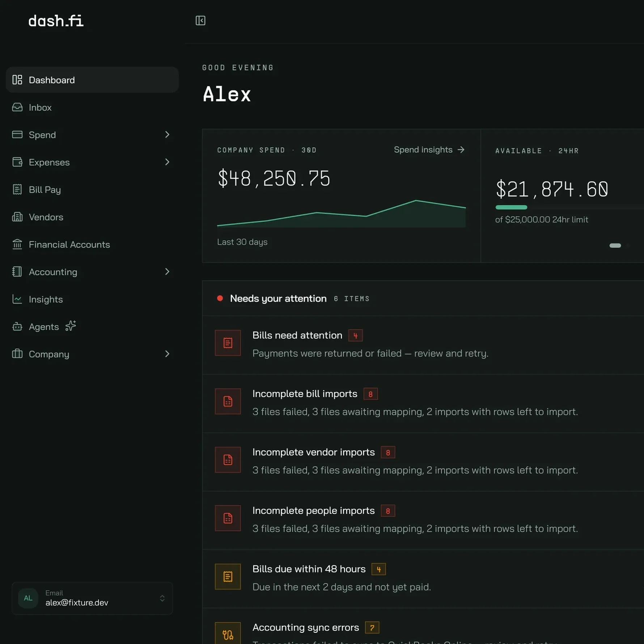Open the Bills due within 48 hours item
The image size is (644, 644).
click(x=423, y=579)
